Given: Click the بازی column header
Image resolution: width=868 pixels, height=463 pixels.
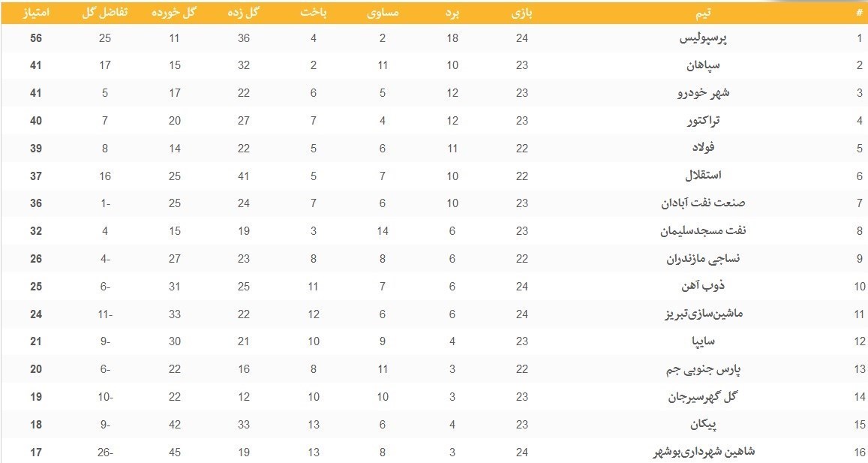Looking at the screenshot, I should click(522, 13).
